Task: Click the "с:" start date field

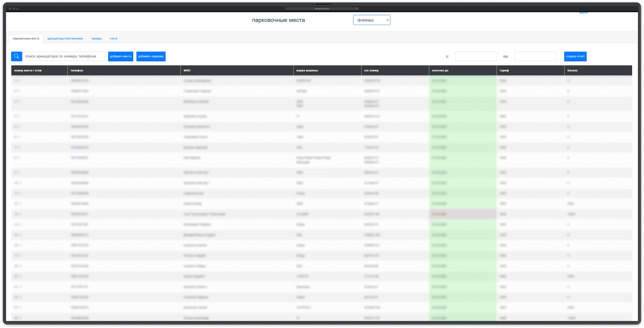Action: point(476,56)
